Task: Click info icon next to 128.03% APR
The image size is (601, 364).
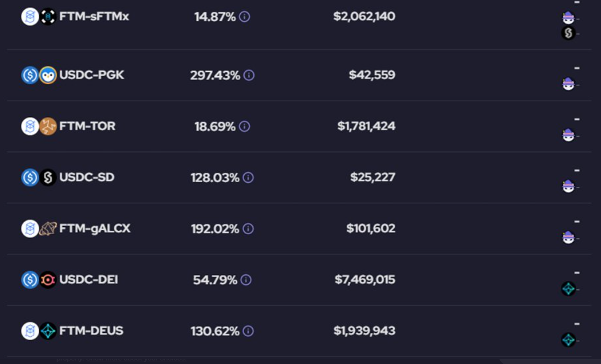Action: [x=248, y=178]
